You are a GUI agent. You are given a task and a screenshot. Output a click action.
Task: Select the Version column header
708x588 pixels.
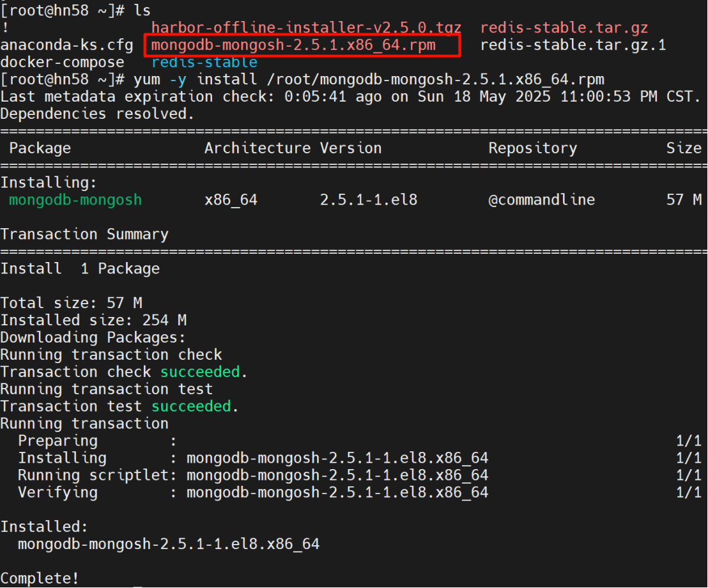(x=351, y=148)
